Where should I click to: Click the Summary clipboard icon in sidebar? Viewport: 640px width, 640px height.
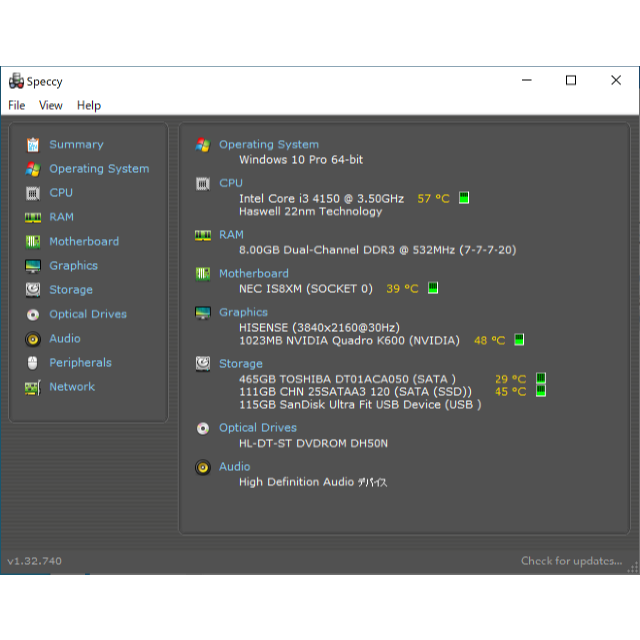click(x=33, y=145)
